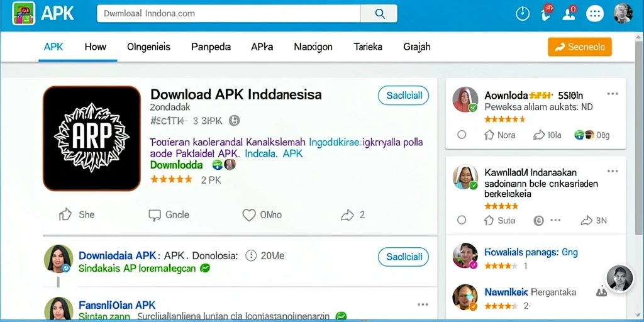Image resolution: width=644 pixels, height=322 pixels.
Task: Click the thumbs-up Nora icon
Action: 489,135
